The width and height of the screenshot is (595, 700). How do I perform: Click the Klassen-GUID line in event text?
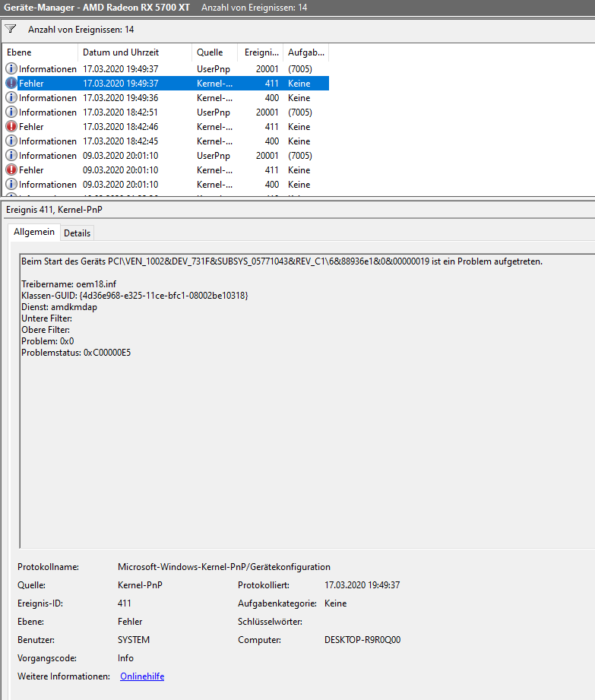click(135, 296)
